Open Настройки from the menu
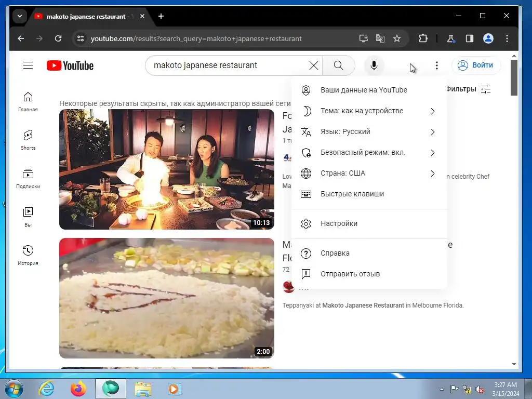This screenshot has width=532, height=399. coord(369,223)
